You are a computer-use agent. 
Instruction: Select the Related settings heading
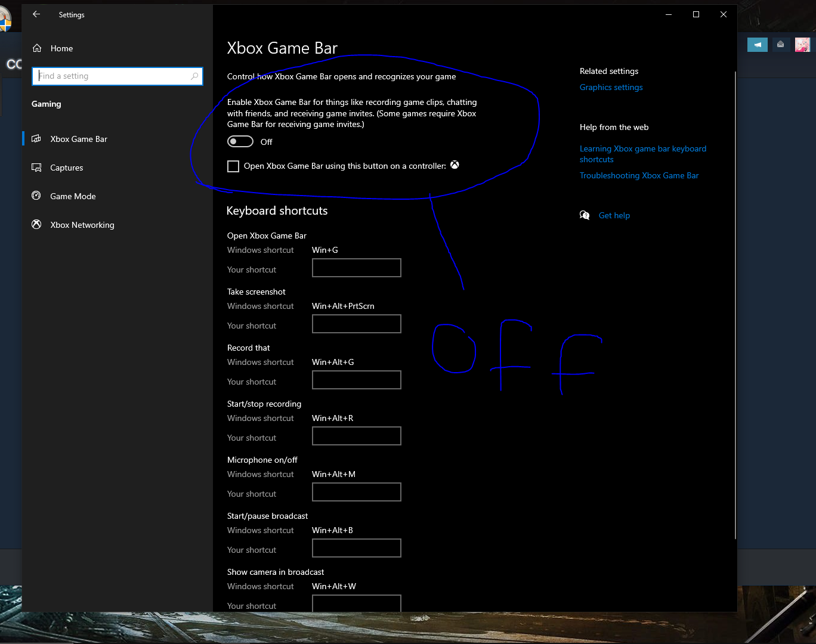coord(609,71)
